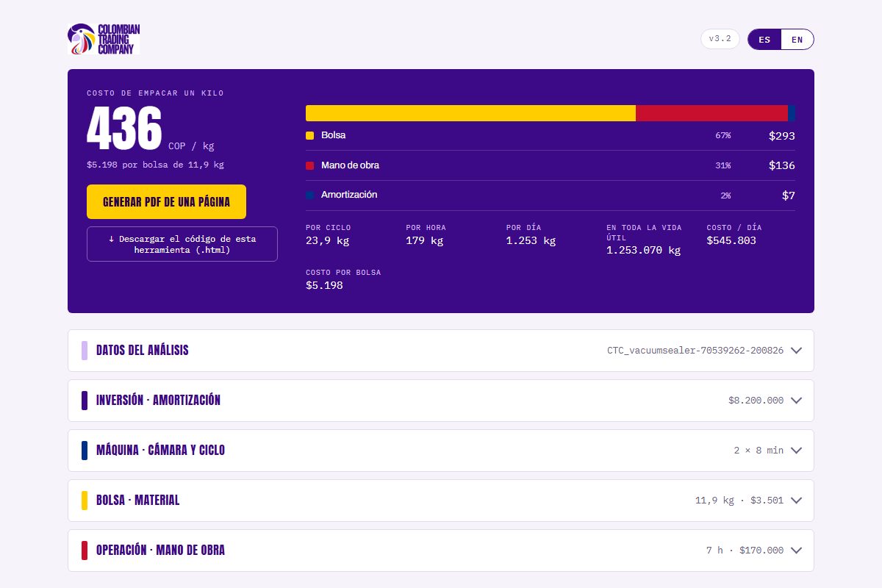Expand Bolsa · Material chevron
The width and height of the screenshot is (882, 588).
796,501
